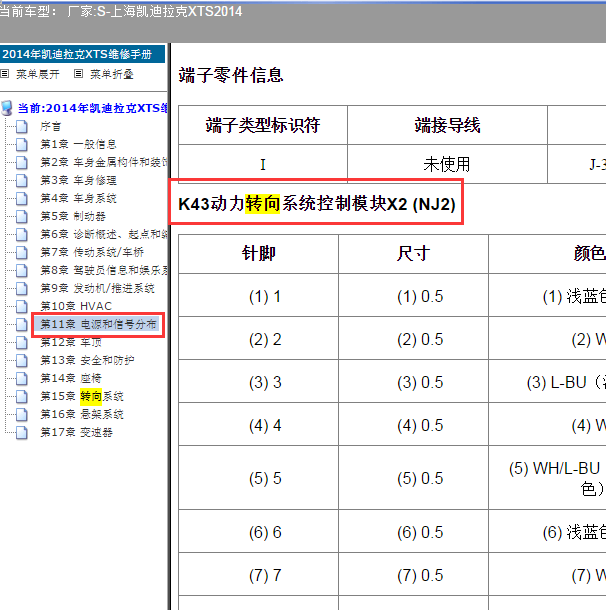Viewport: 606px width, 610px height.
Task: Click the document icon beside 第6章
Action: point(22,234)
